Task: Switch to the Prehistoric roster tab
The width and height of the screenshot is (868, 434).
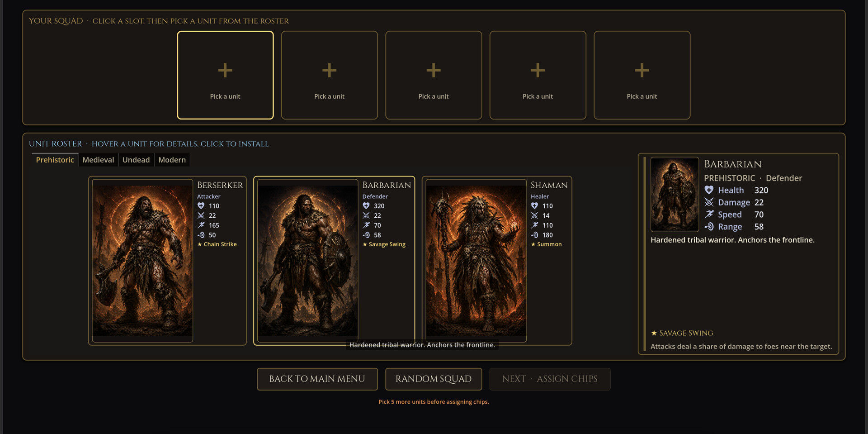Action: click(x=55, y=160)
